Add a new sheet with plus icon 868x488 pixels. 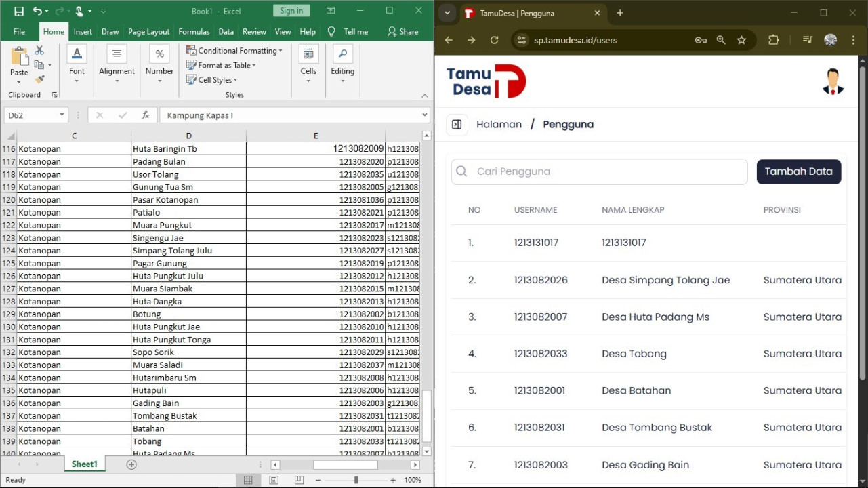(x=131, y=464)
